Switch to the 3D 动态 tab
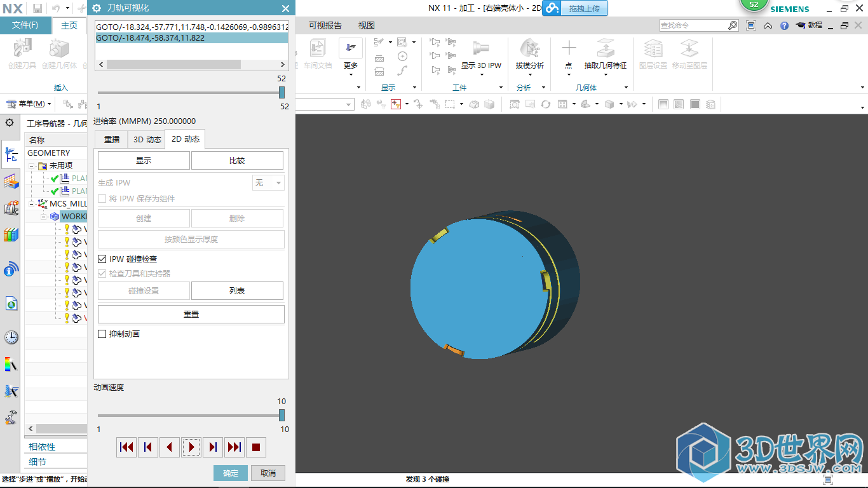Viewport: 868px width, 488px height. pyautogui.click(x=147, y=139)
